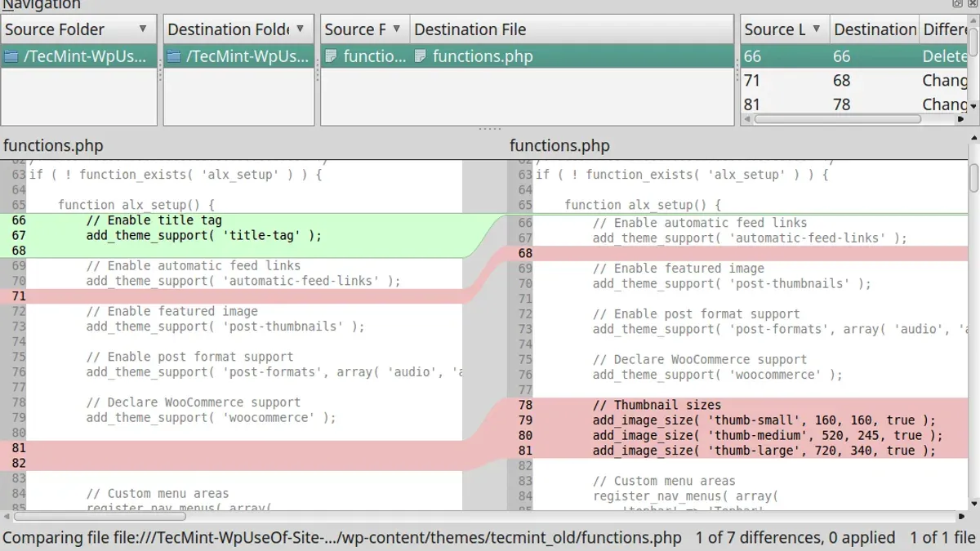This screenshot has width=980, height=551.
Task: Select destination folder /TecMint-WpUs... entry
Action: (238, 56)
